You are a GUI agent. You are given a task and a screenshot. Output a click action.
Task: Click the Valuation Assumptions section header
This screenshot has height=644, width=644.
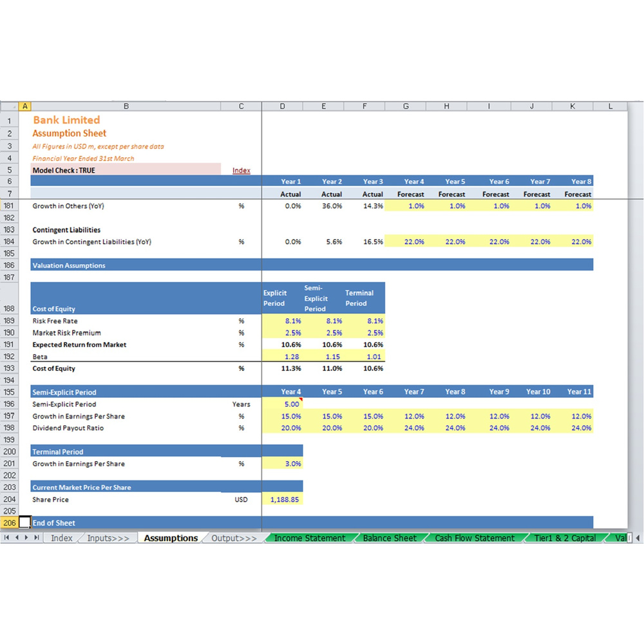click(x=312, y=265)
